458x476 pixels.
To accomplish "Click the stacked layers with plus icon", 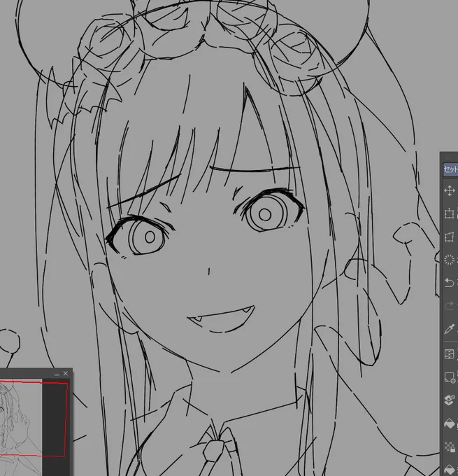I will pyautogui.click(x=449, y=400).
